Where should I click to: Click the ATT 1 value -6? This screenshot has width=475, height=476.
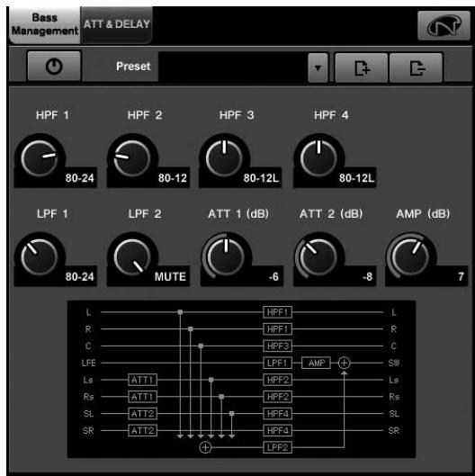click(x=273, y=276)
